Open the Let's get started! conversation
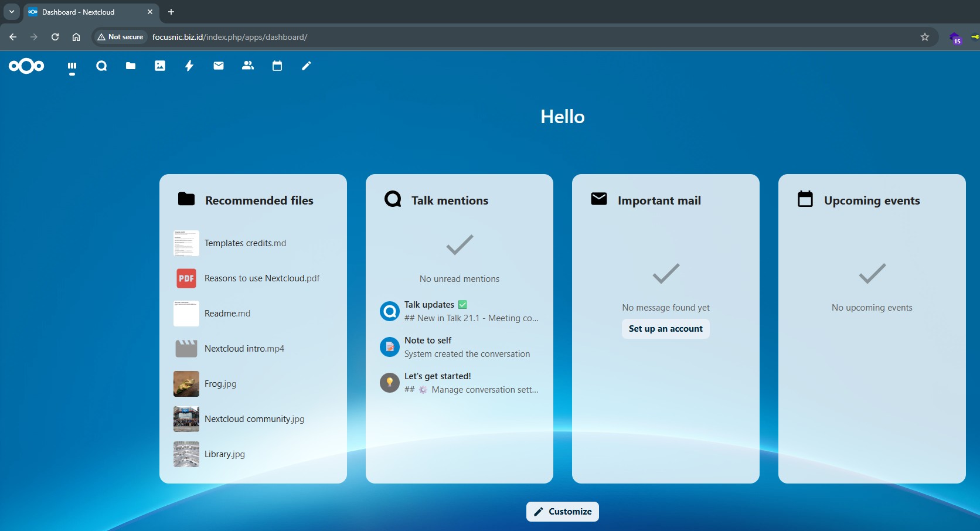980x531 pixels. 459,383
